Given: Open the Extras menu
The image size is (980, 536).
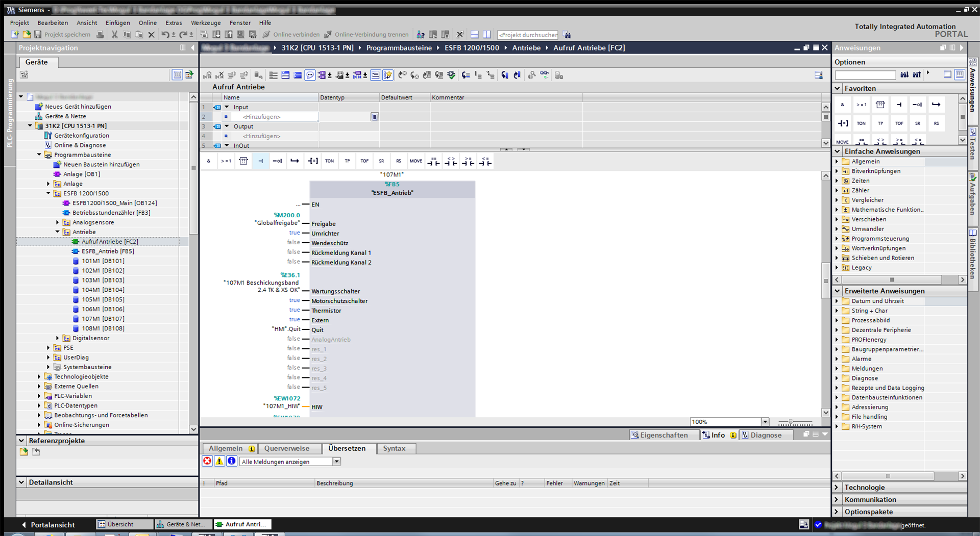Looking at the screenshot, I should pos(174,23).
